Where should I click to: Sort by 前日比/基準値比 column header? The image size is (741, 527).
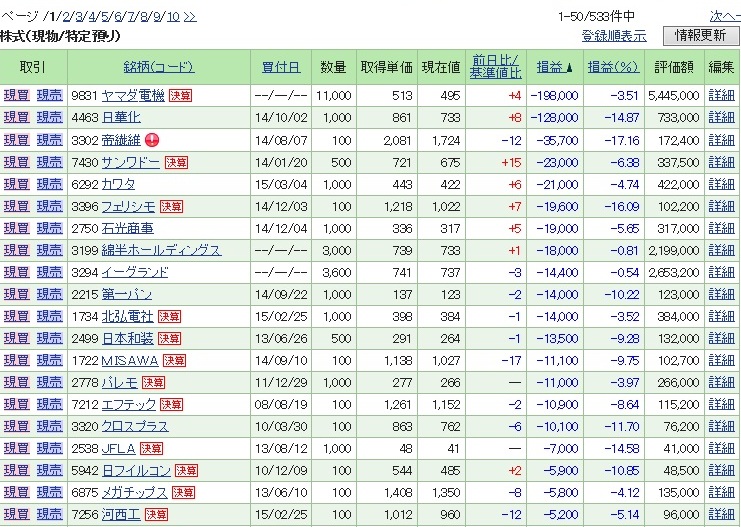coord(495,67)
